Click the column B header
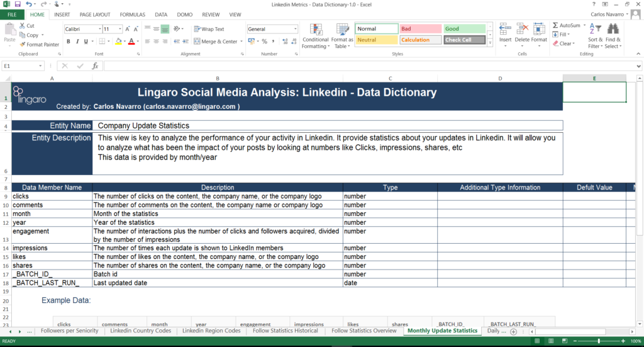Screen dimensions: 644x347 pyautogui.click(x=218, y=78)
